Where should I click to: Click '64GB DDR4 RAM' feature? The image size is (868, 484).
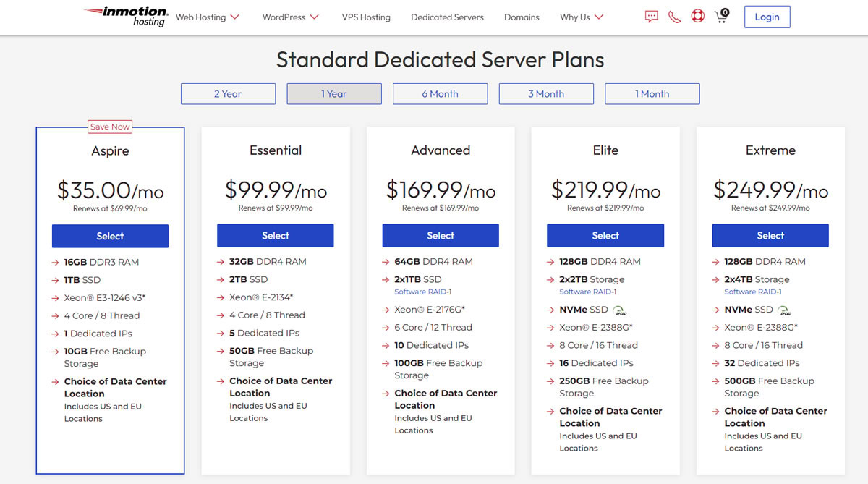pyautogui.click(x=433, y=261)
